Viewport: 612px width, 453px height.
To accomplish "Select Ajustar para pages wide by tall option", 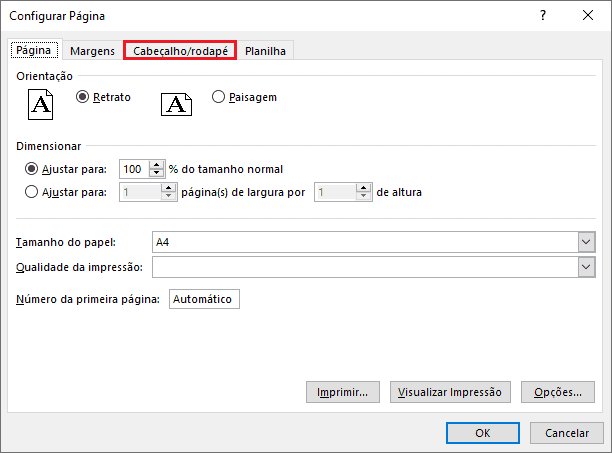I will click(x=31, y=192).
